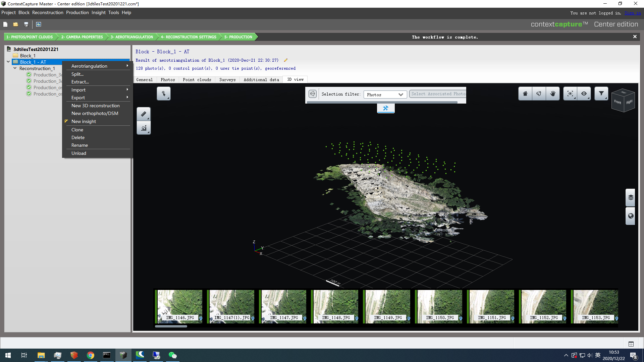Switch to the General tab
Screen dimensions: 644x362
(145, 79)
